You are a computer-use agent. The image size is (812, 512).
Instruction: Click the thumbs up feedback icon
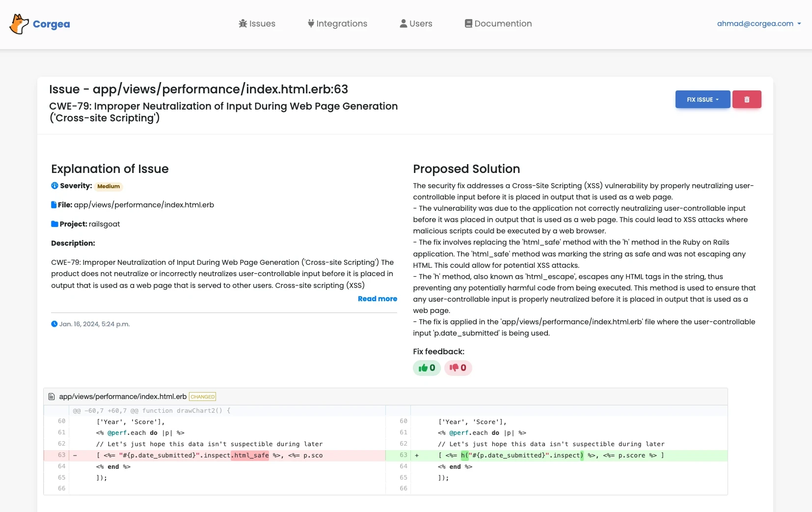423,368
